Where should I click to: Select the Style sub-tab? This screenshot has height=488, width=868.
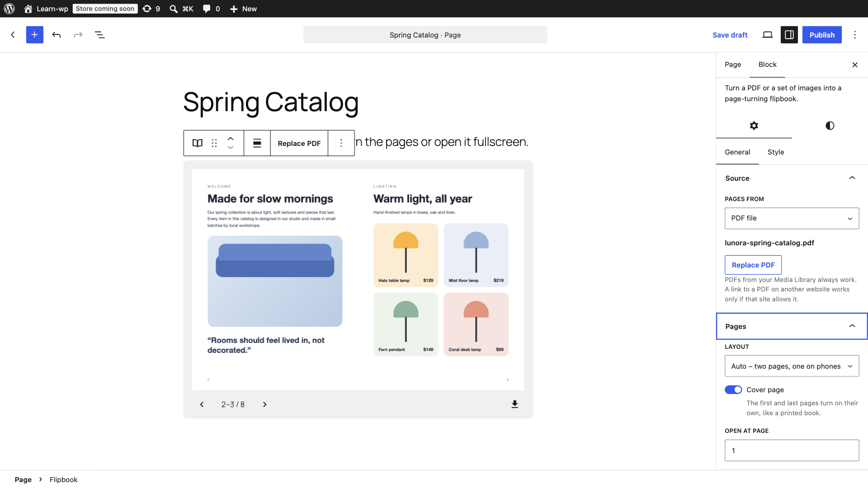tap(776, 152)
